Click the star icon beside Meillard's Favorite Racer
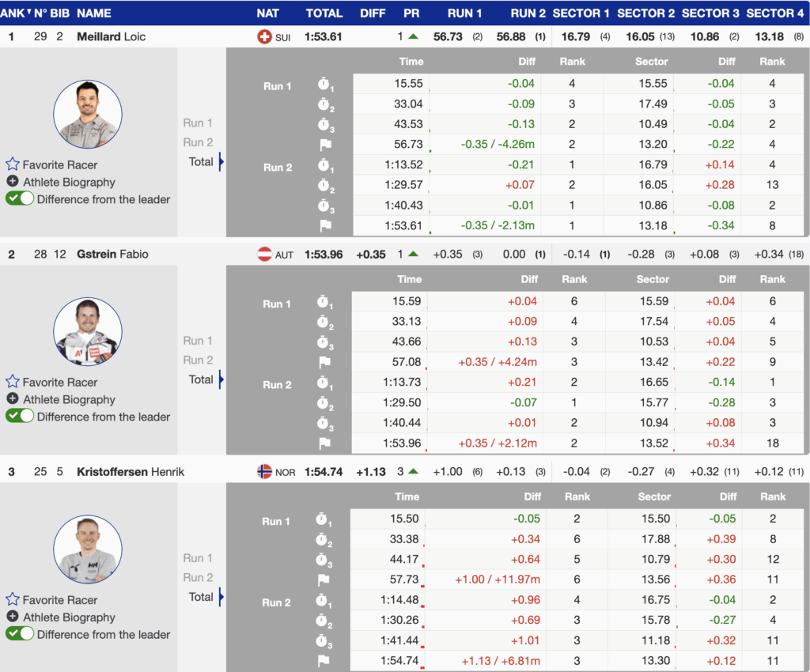810x672 pixels. pos(13,164)
